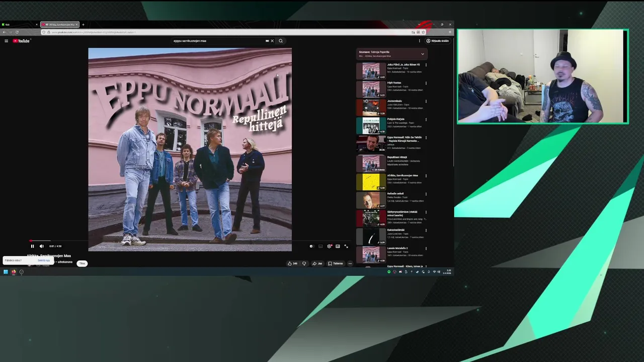Click the Tilaa subscribe button
Image resolution: width=644 pixels, height=362 pixels.
coord(82,263)
